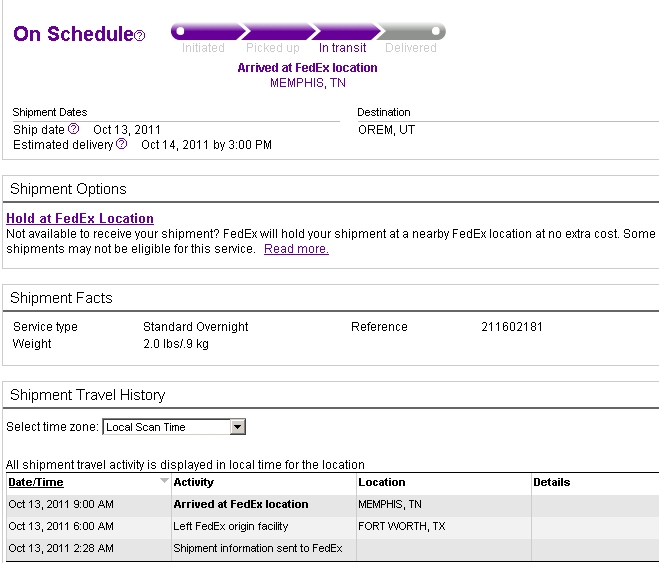Click the Picked up progress segment
Screen dimensions: 659x563
coord(273,32)
